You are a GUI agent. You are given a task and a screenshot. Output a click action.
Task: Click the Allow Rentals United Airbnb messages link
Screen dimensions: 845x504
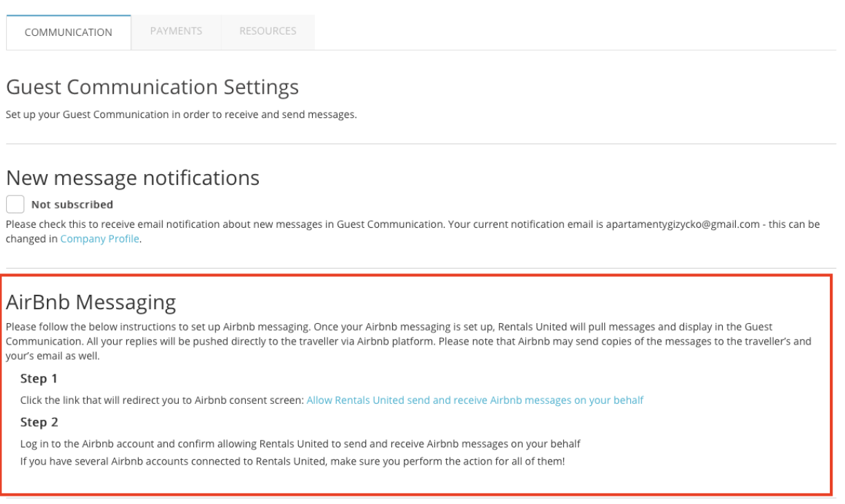pyautogui.click(x=475, y=400)
